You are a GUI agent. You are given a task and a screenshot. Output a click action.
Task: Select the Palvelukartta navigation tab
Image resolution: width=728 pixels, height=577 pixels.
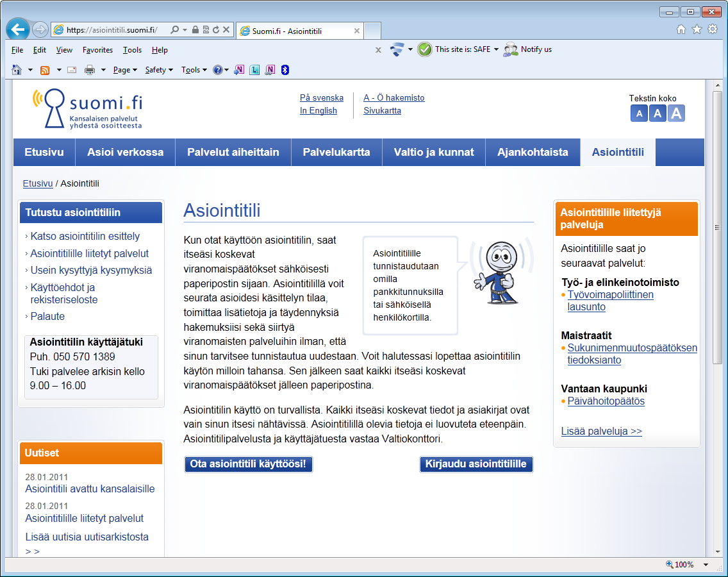(336, 152)
